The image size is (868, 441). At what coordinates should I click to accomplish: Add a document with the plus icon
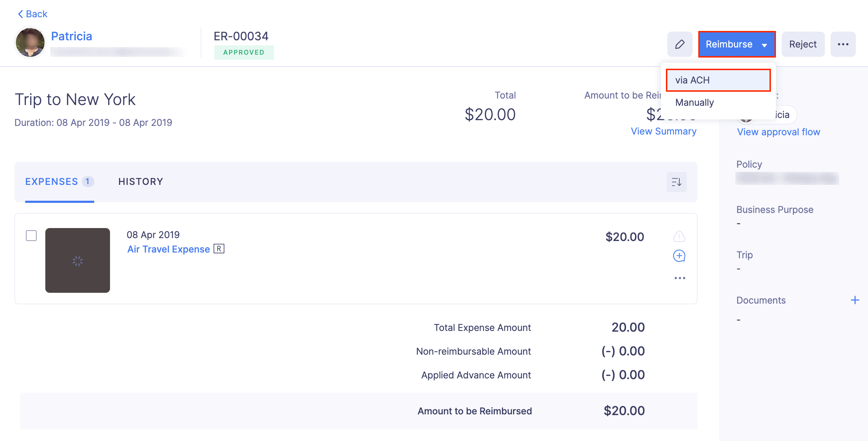coord(855,300)
